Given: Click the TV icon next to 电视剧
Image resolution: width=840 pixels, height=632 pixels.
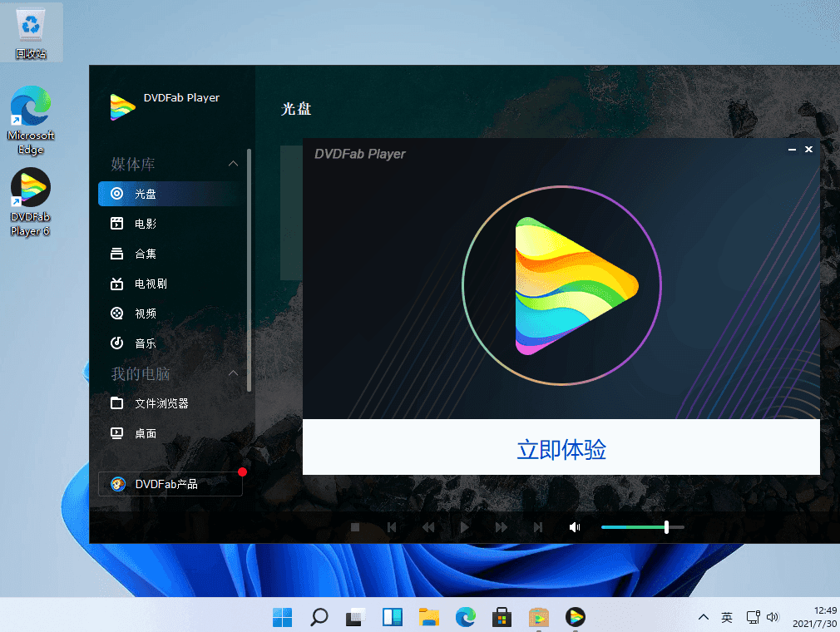Looking at the screenshot, I should click(x=116, y=284).
